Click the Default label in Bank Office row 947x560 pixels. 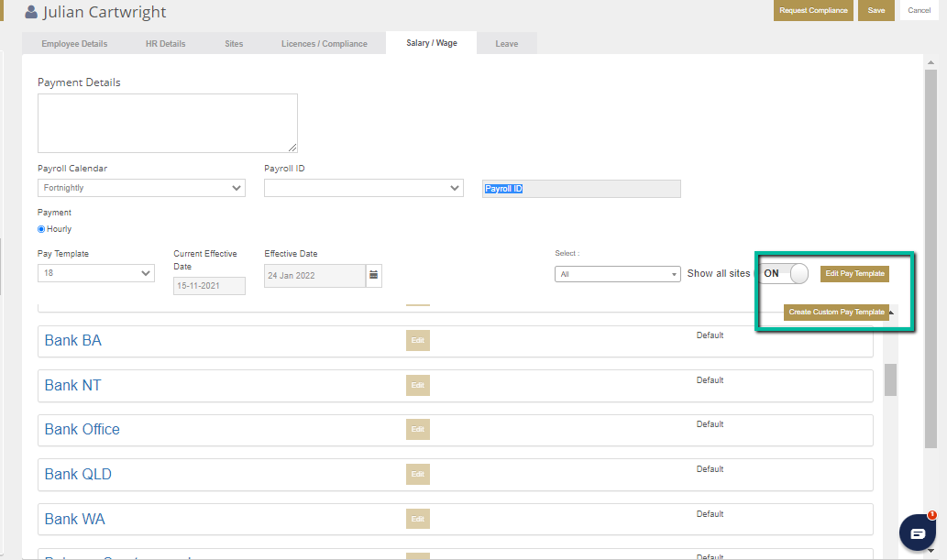click(710, 424)
